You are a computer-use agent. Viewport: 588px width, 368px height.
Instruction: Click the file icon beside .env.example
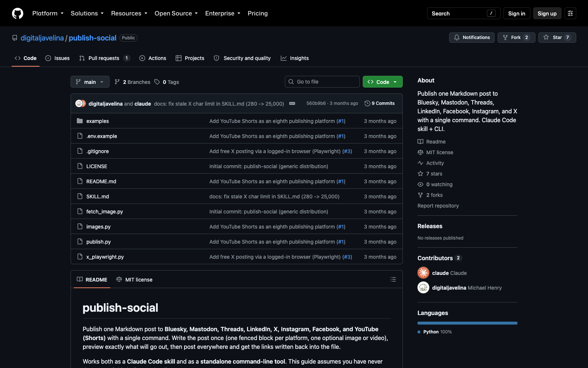[80, 136]
